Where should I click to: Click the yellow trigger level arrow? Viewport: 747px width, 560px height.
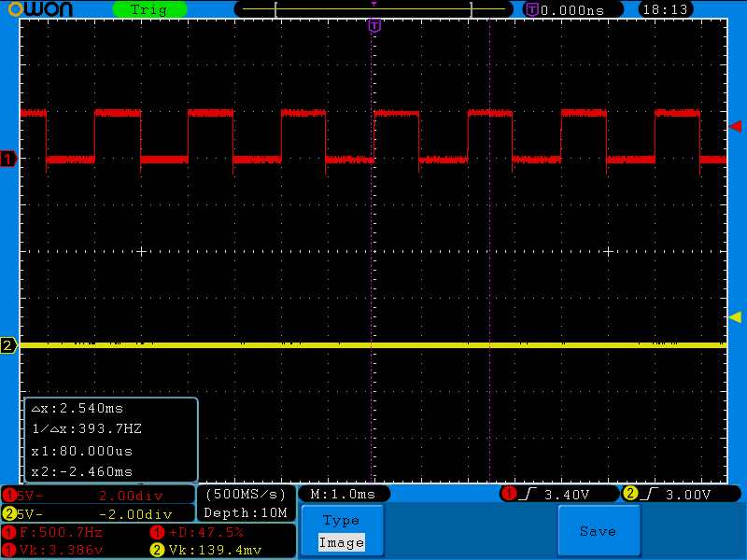735,317
